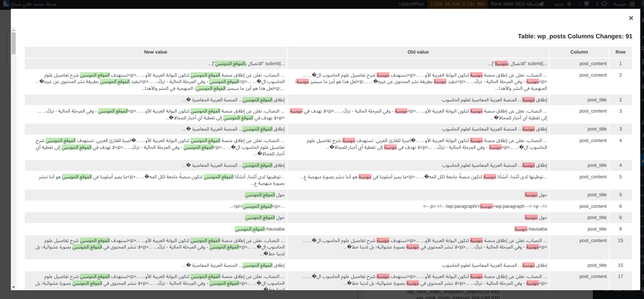Open the comments bubble icon

pyautogui.click(x=586, y=4)
